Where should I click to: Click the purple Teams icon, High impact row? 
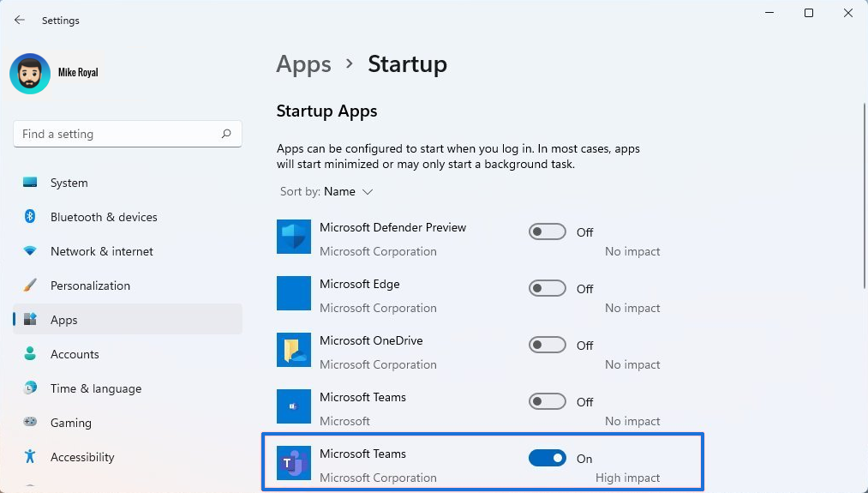[x=294, y=463]
